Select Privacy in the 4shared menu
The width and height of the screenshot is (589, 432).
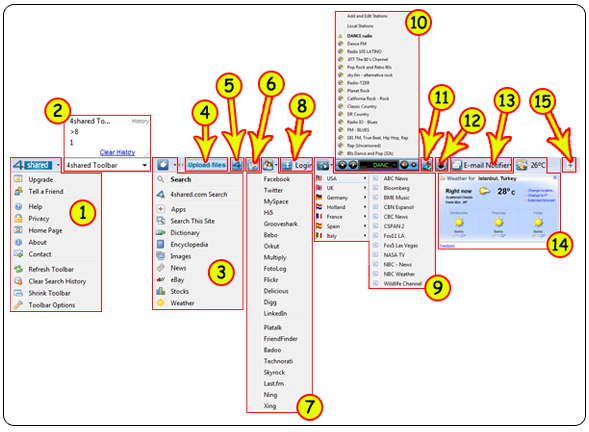[38, 219]
